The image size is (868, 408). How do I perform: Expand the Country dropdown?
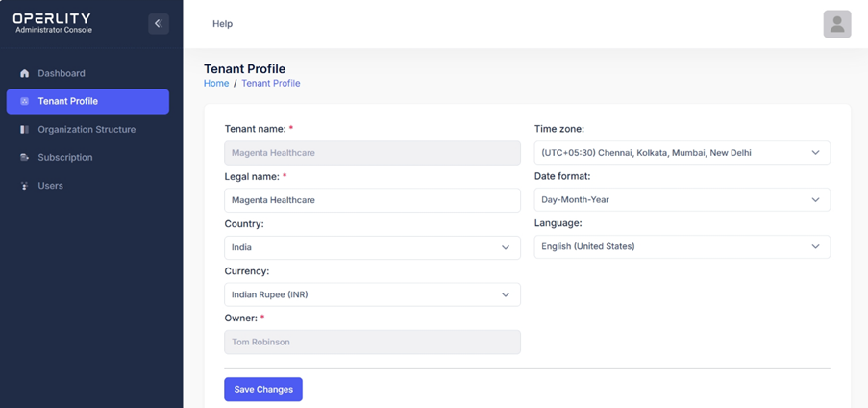pos(372,247)
